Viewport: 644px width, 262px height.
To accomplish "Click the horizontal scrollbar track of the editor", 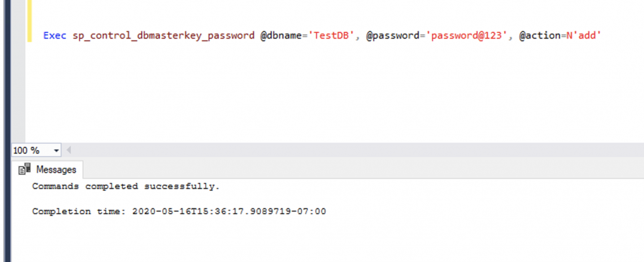I will [x=352, y=151].
